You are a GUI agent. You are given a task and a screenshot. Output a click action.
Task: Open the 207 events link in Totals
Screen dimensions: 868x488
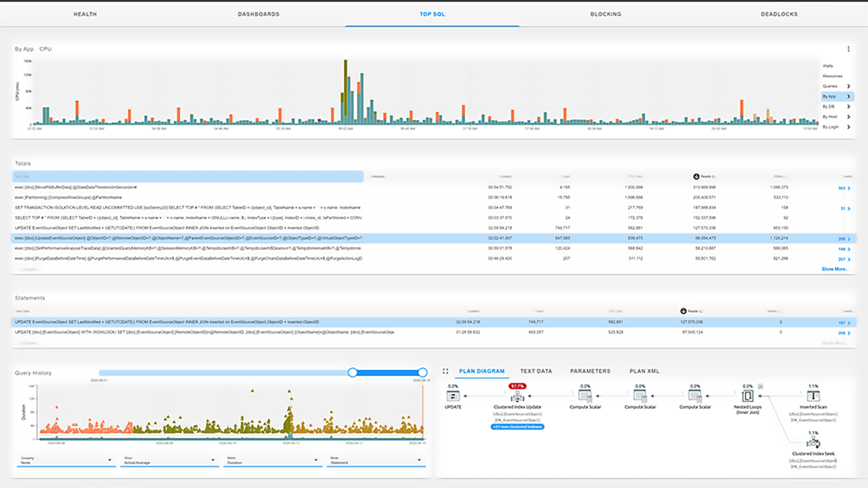tap(844, 259)
